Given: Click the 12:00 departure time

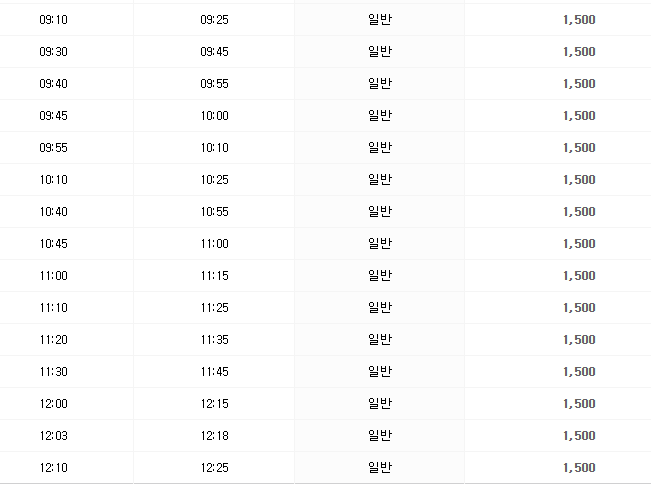Looking at the screenshot, I should click(53, 404).
